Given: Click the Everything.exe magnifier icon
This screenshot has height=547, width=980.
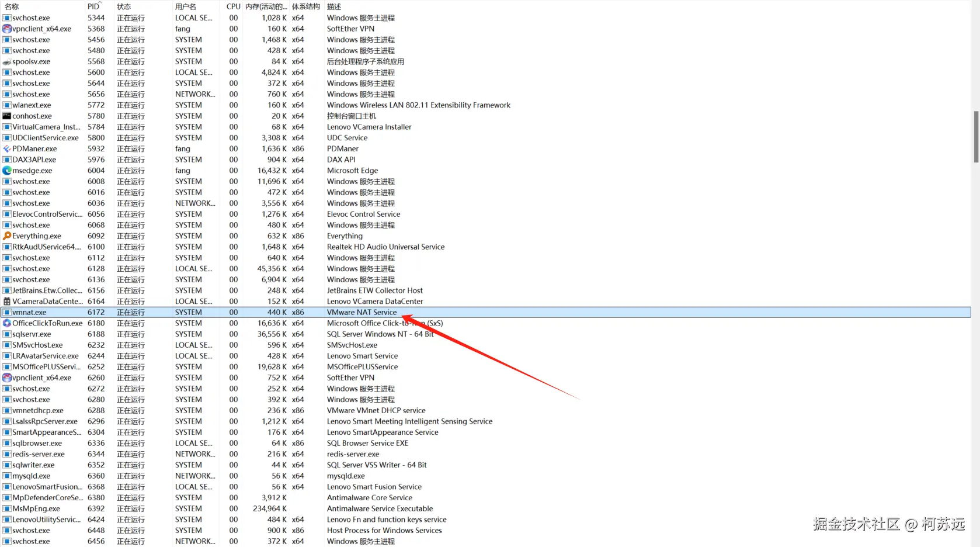Looking at the screenshot, I should click(x=7, y=236).
